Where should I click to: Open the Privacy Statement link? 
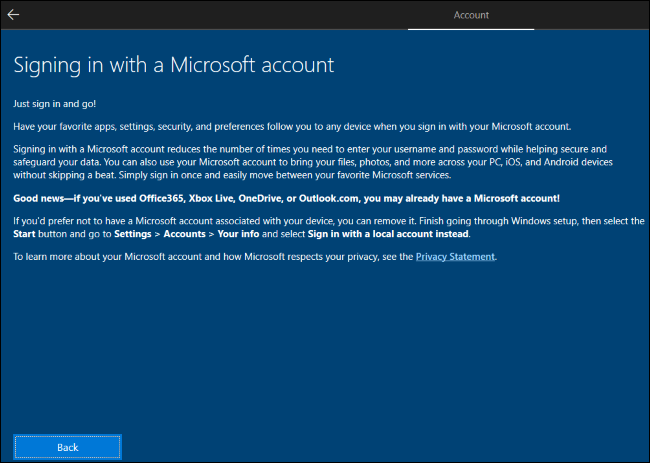pos(455,257)
